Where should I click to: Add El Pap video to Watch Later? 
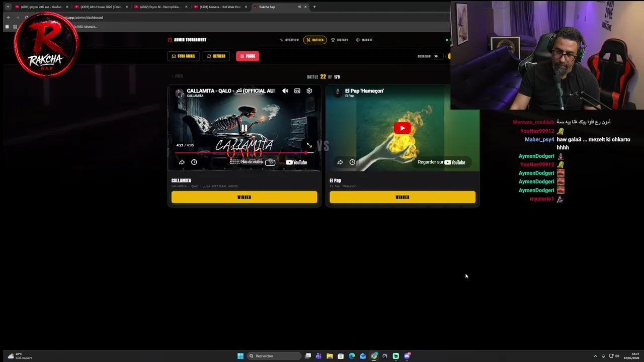tap(352, 162)
